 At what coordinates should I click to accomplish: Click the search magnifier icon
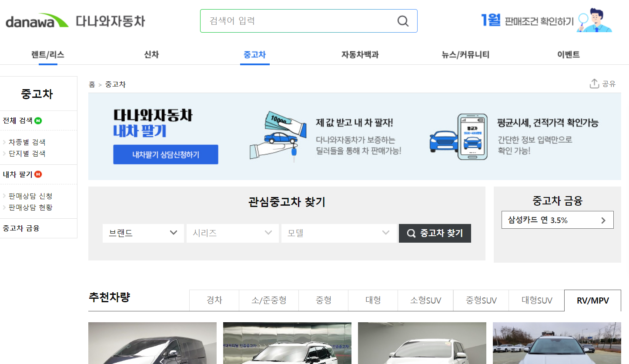[x=402, y=20]
